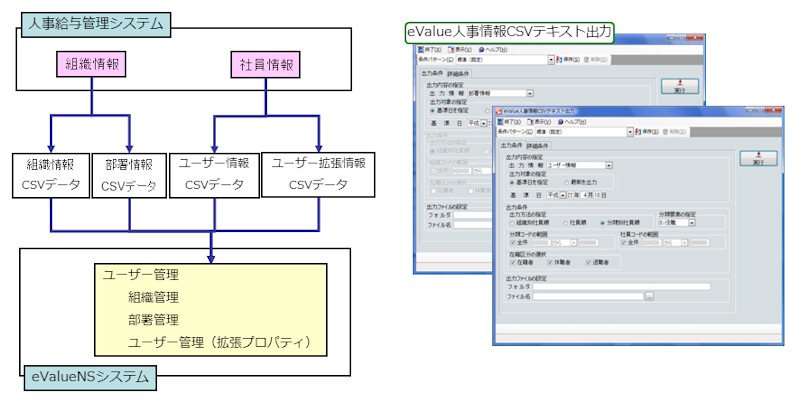Click year field of 基準日 in ユーザー情報 window

(x=570, y=195)
